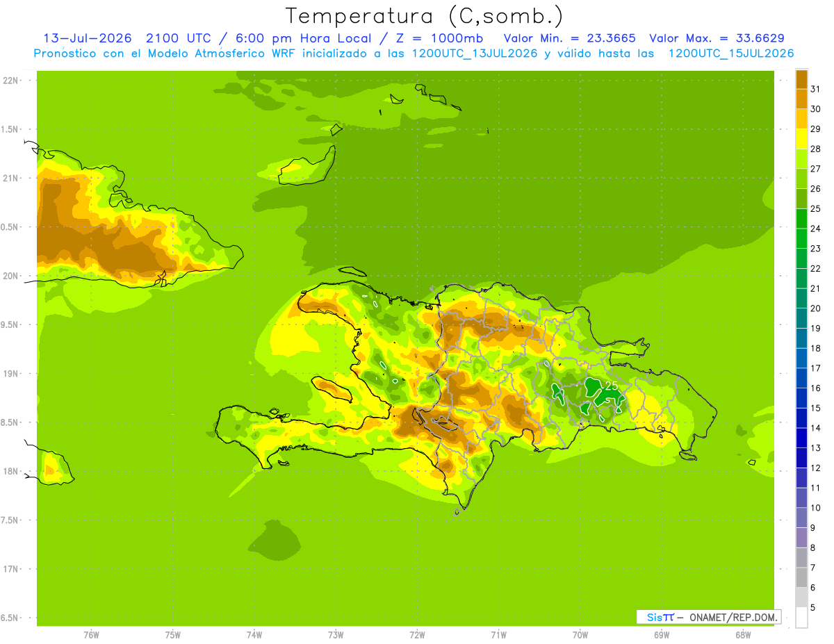
Task: Click the "8.5N" latitude tick label
Action: click(10, 422)
